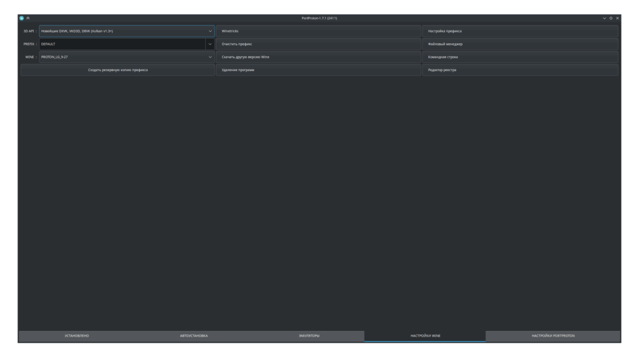Click Создать резервную копию префикса button

tap(118, 70)
